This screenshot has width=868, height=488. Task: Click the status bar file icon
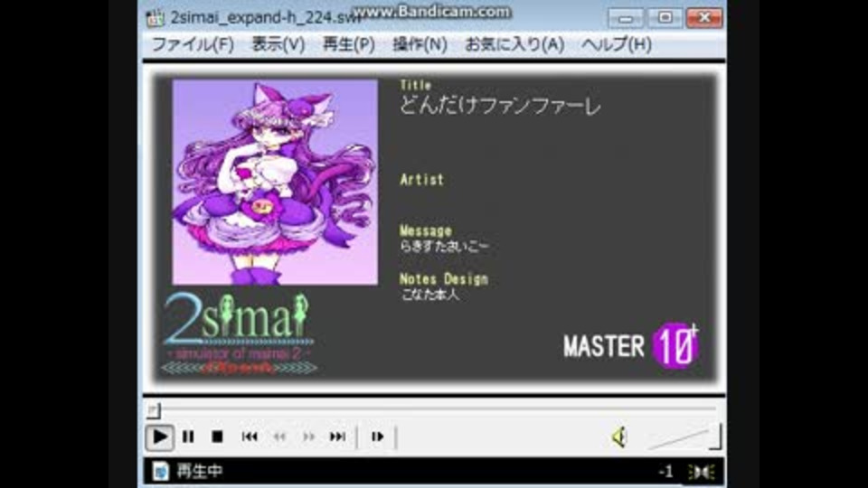(x=161, y=471)
